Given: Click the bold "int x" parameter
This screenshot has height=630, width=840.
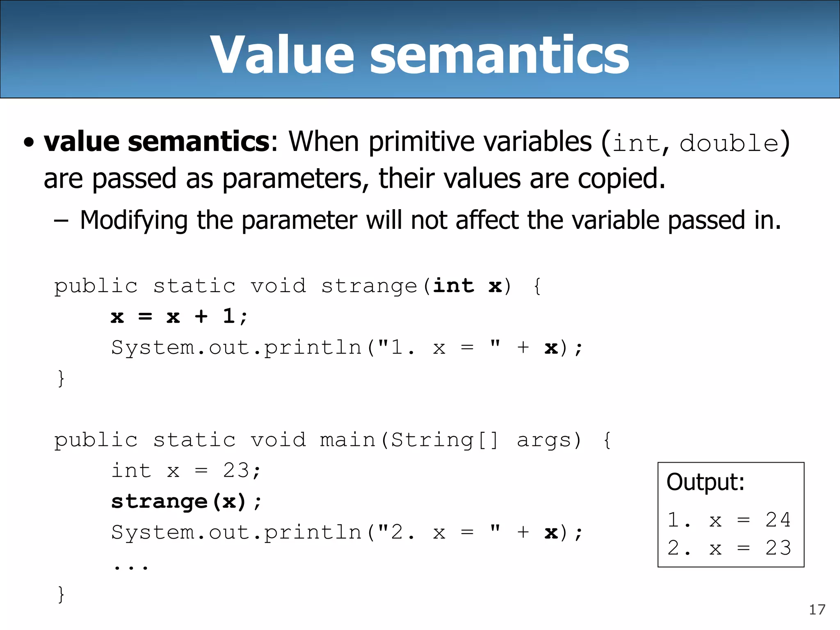Looking at the screenshot, I should [467, 286].
